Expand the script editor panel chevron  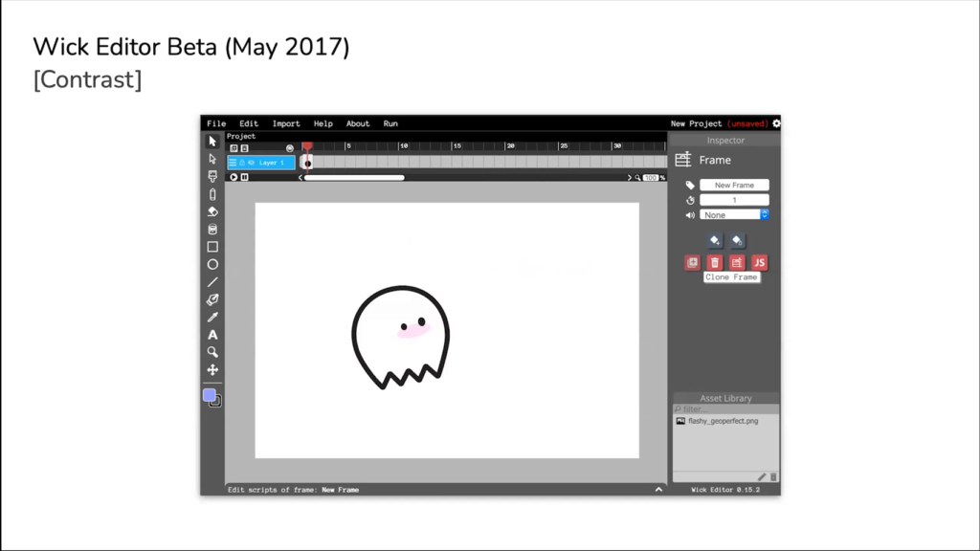(658, 490)
